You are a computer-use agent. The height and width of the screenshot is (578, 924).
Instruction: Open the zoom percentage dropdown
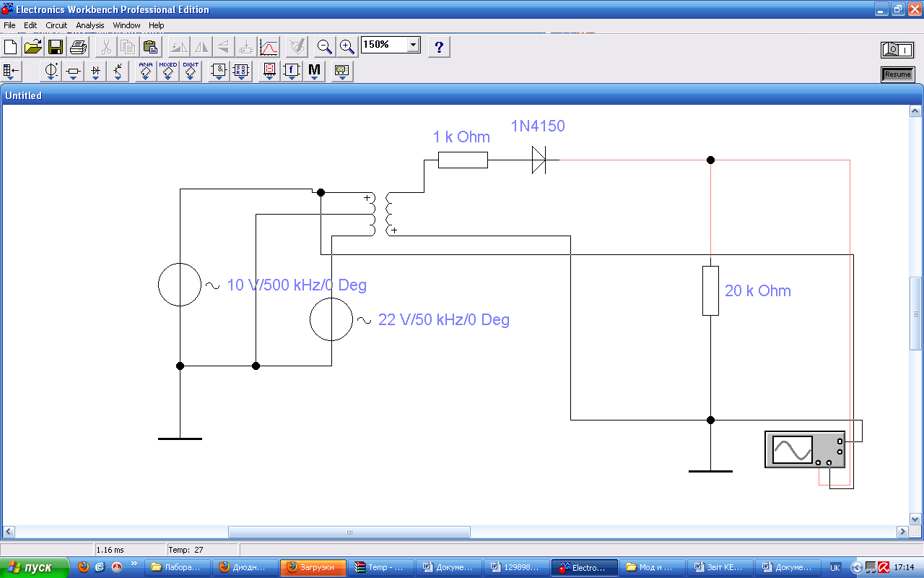point(413,45)
